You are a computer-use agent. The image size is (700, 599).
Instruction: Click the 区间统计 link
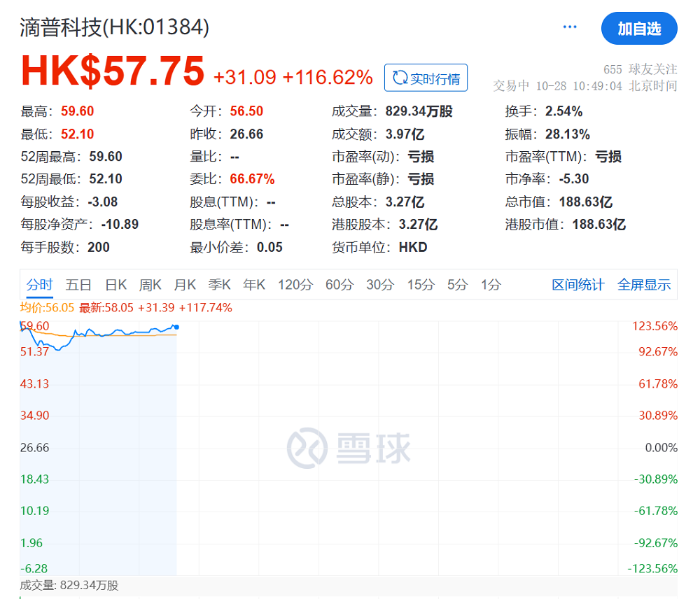[x=577, y=285]
